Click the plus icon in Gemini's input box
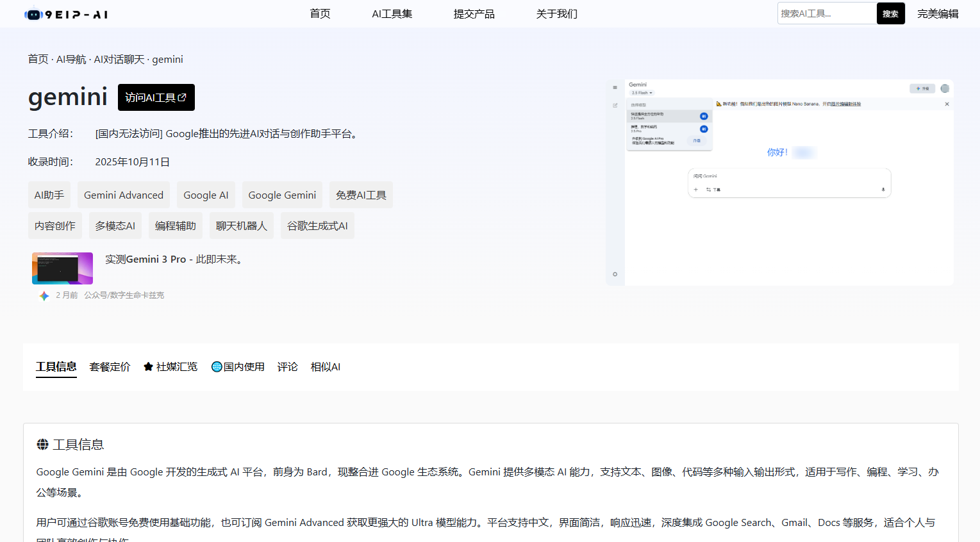Screen dimensions: 980x542 tap(696, 190)
